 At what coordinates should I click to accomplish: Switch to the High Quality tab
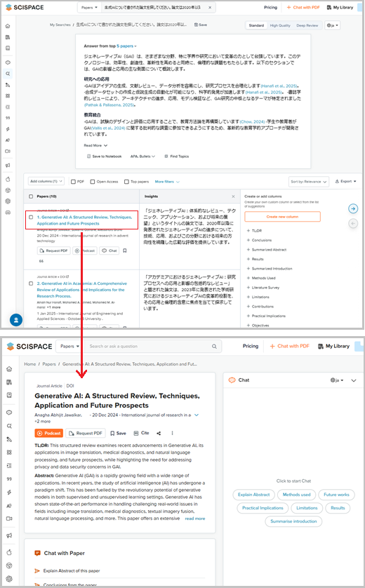(280, 25)
